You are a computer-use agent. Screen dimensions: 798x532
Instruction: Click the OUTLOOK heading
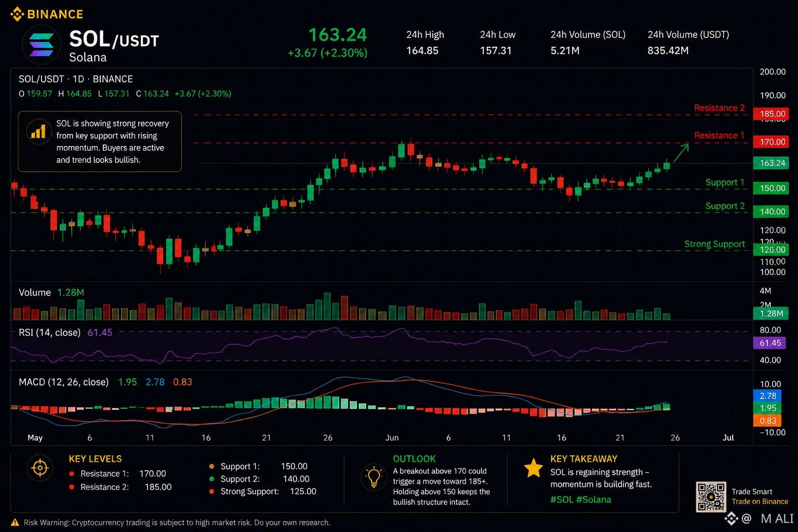tap(414, 459)
